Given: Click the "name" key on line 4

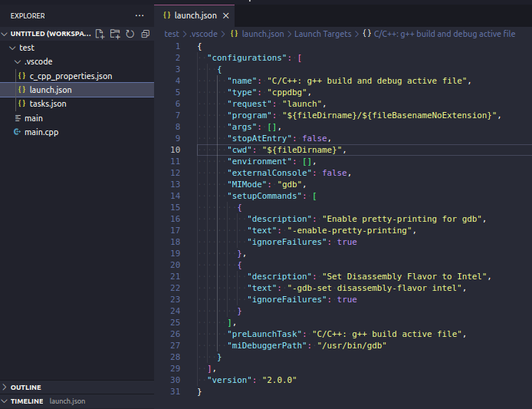Looking at the screenshot, I should pyautogui.click(x=242, y=81).
